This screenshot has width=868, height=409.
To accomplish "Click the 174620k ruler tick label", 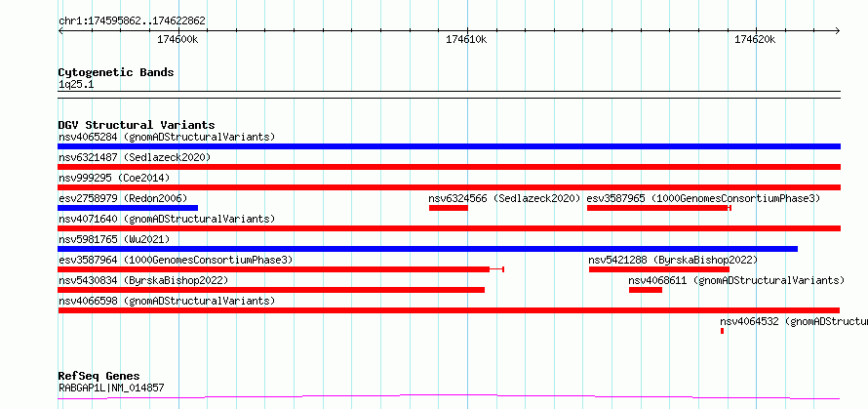I will click(755, 39).
